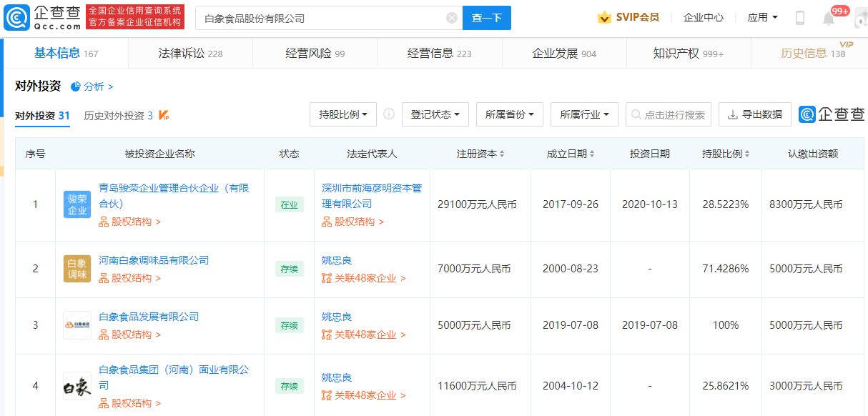Viewport: 868px width, 416px height.
Task: Click the VIP badge beside 历史对外投资
Action: tap(164, 115)
